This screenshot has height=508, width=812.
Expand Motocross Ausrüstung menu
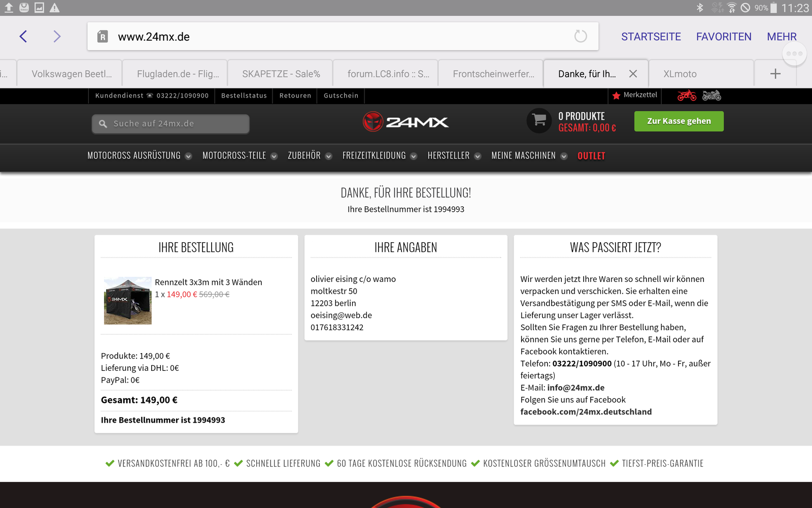point(139,156)
